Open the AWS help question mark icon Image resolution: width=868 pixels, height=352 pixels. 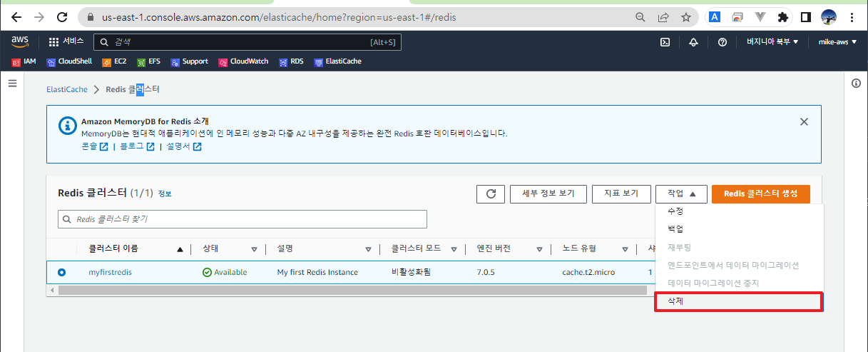[722, 42]
